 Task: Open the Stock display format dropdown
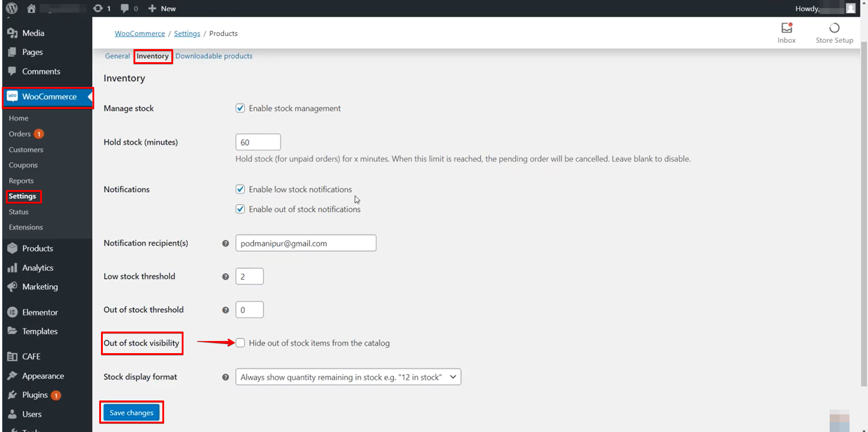(x=348, y=377)
